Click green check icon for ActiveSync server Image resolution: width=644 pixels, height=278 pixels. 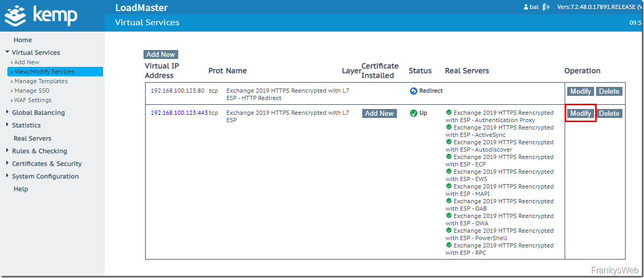[x=448, y=127]
